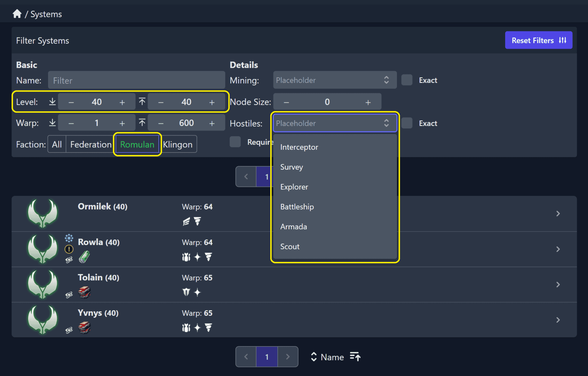Collapse the Hostiles dropdown field
588x376 pixels.
click(334, 123)
